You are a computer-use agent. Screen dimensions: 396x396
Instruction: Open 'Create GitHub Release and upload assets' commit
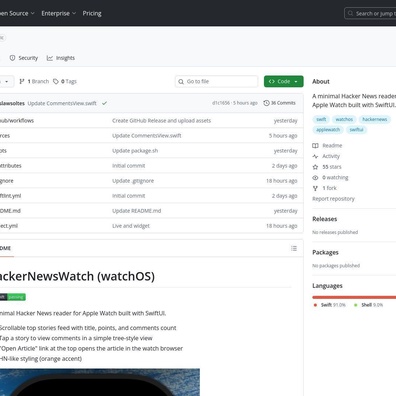161,121
